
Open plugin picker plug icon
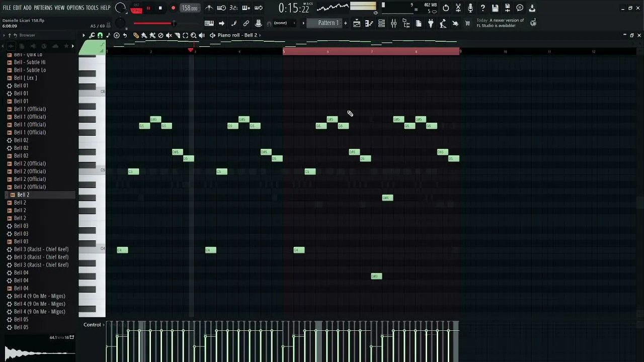(431, 23)
